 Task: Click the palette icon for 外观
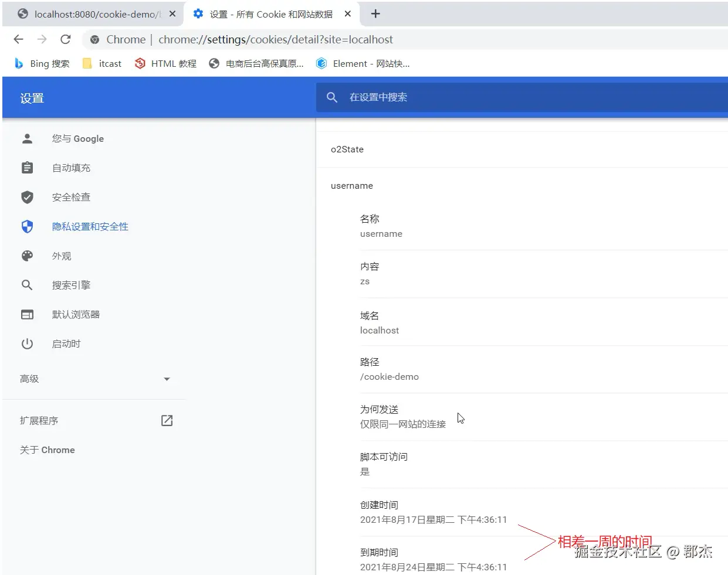click(27, 256)
